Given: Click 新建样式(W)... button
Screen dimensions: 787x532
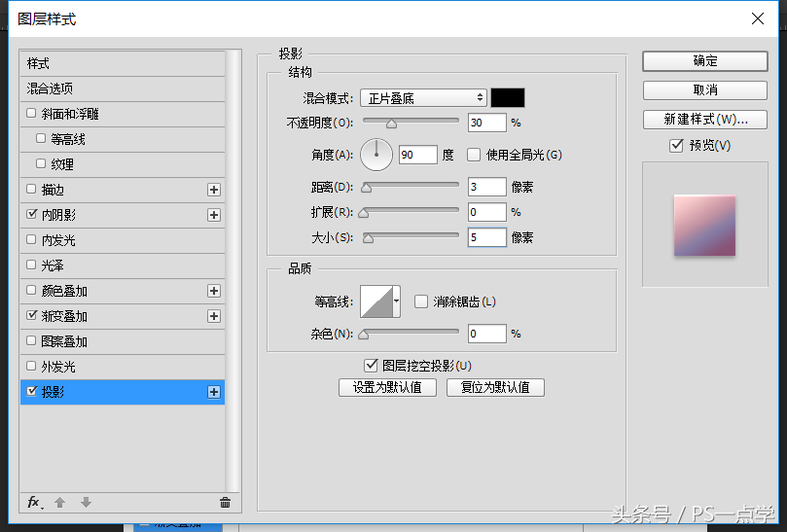Looking at the screenshot, I should (x=704, y=120).
